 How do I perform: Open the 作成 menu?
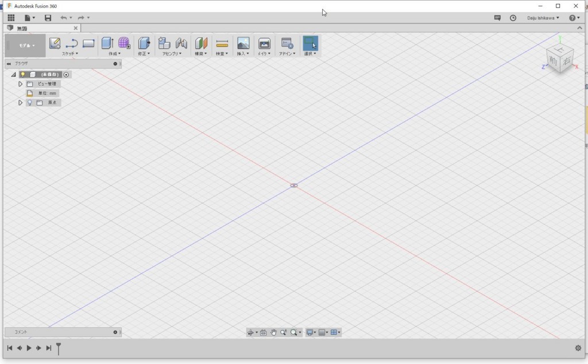tap(115, 53)
